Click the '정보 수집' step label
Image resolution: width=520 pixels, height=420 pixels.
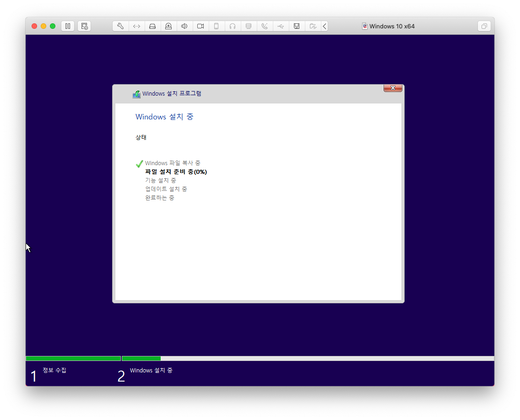(54, 370)
